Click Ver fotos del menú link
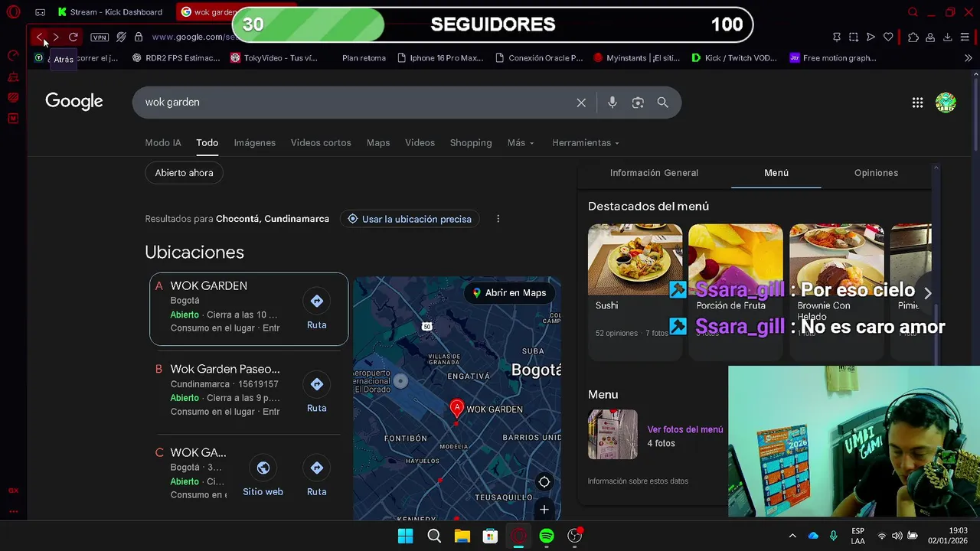980x551 pixels. [685, 430]
